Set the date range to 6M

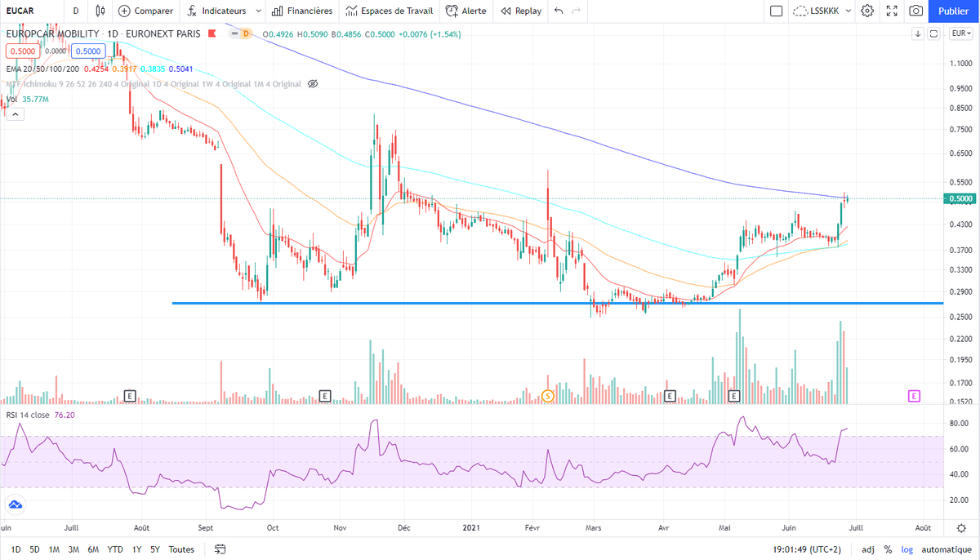tap(93, 549)
